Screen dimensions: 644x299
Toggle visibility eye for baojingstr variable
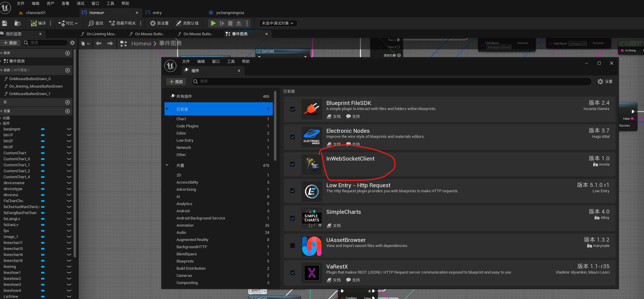coord(69,129)
